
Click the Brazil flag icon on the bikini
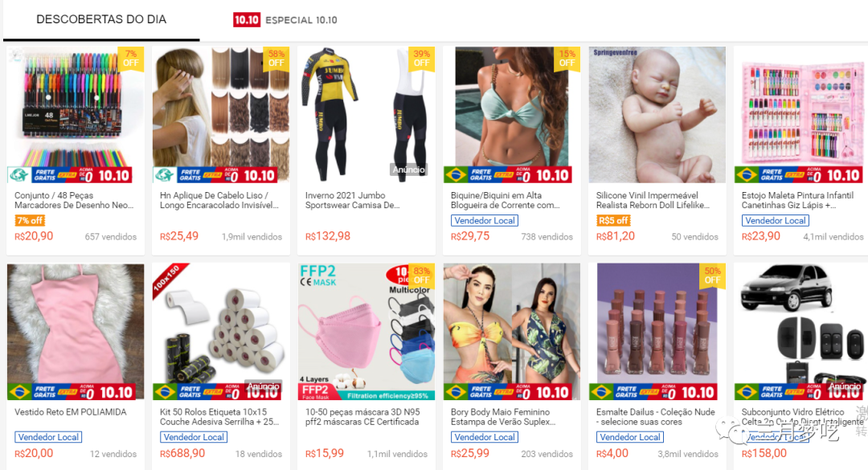457,175
